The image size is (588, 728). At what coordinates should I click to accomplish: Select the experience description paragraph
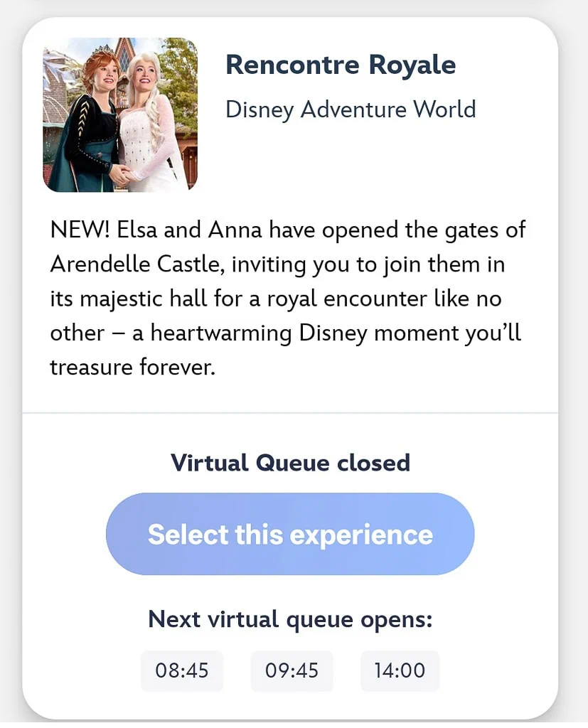(287, 298)
